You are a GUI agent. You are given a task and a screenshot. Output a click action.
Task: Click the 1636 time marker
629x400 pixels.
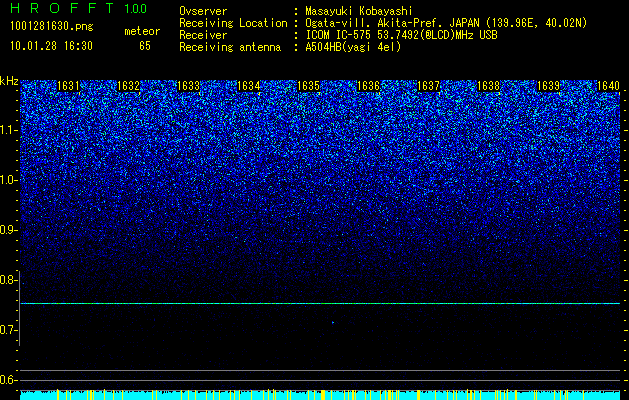[x=368, y=86]
